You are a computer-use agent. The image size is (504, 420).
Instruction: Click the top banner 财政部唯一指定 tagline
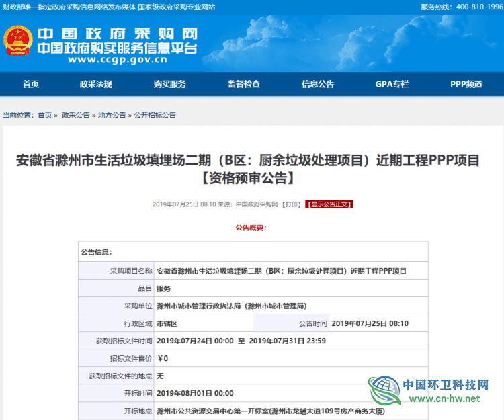(x=109, y=7)
